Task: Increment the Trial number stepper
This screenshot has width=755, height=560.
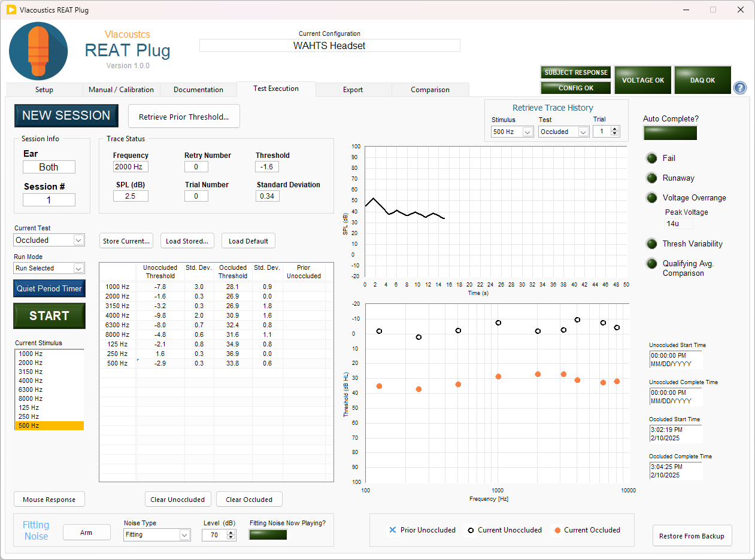Action: [615, 129]
